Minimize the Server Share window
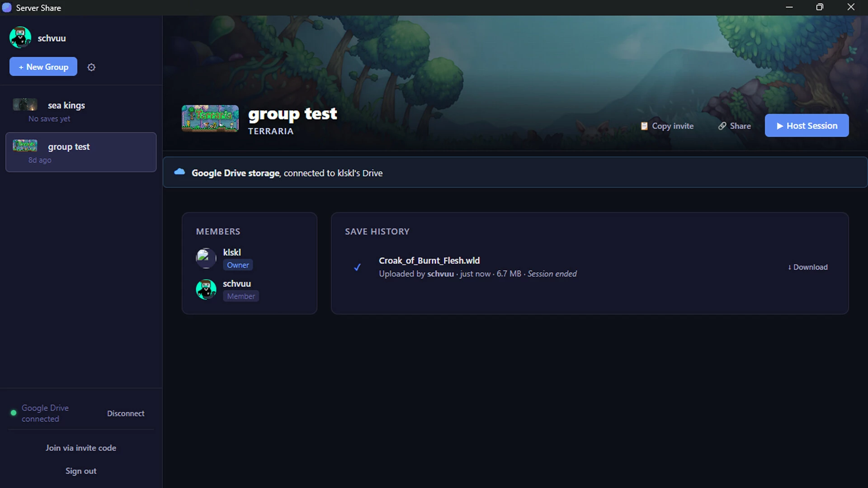The height and width of the screenshot is (488, 868). [x=789, y=7]
